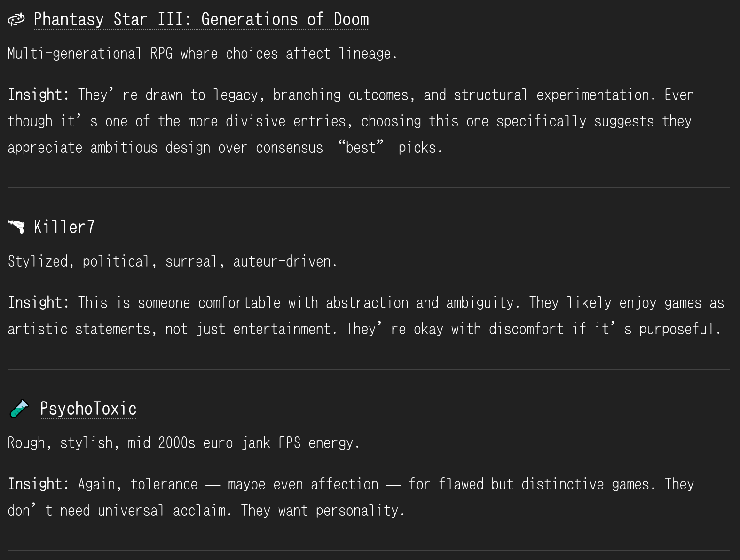Image resolution: width=740 pixels, height=560 pixels.
Task: Click the word 'auteur-driven' in Killer7's description
Action: 282,261
